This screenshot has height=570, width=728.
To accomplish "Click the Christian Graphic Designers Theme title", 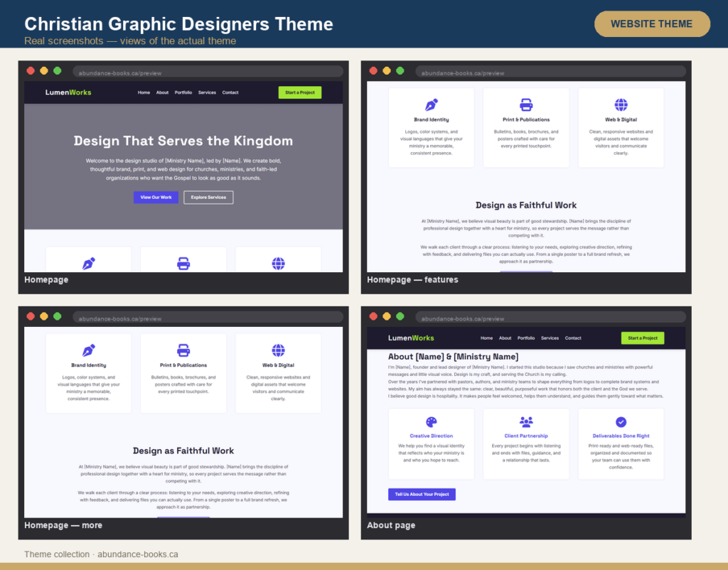I will coord(178,23).
